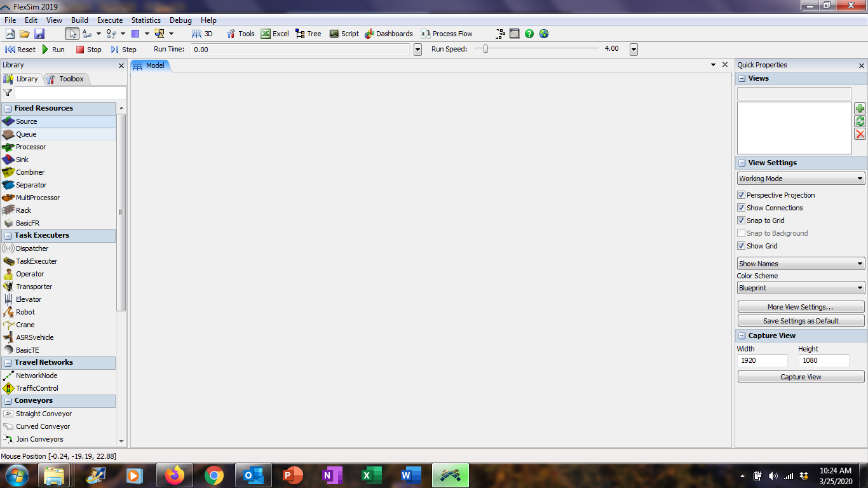This screenshot has height=488, width=868.
Task: Collapse the Task Executers group
Action: [x=8, y=236]
